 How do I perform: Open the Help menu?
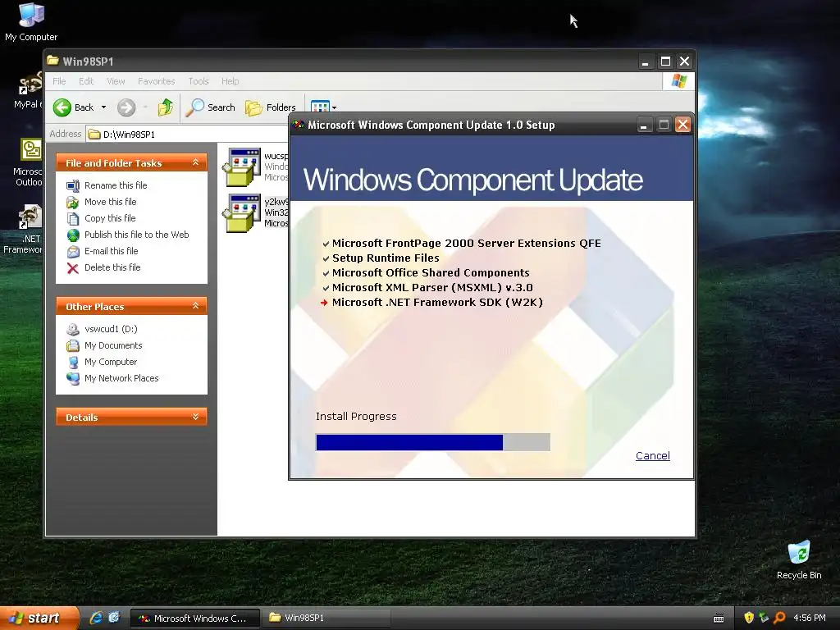pos(230,81)
